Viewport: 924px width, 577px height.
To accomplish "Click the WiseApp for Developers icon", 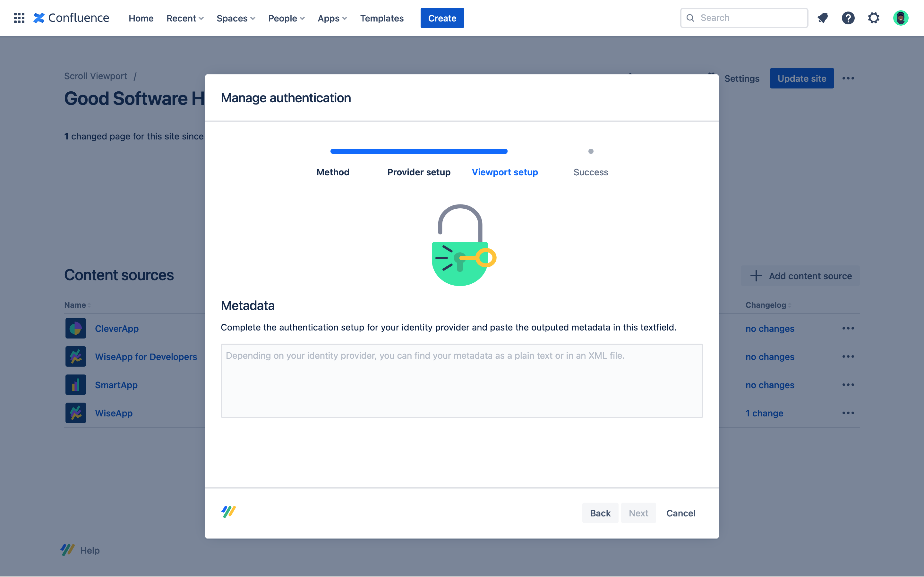I will 75,356.
